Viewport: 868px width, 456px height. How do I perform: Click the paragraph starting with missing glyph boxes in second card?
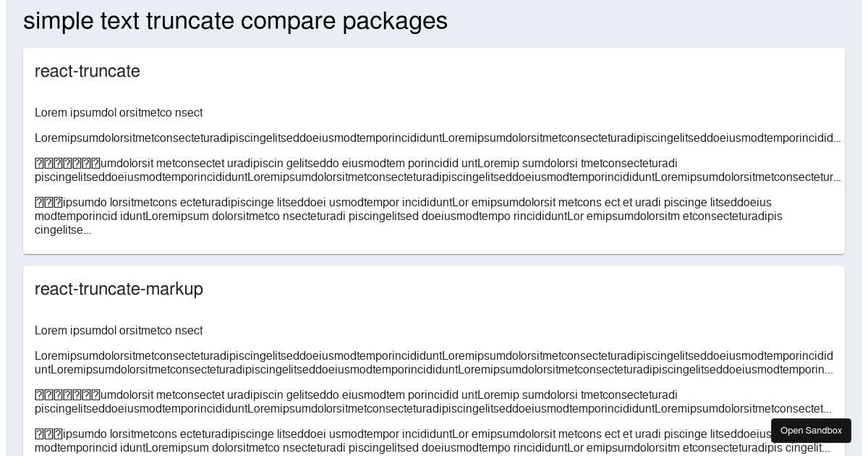point(434,402)
